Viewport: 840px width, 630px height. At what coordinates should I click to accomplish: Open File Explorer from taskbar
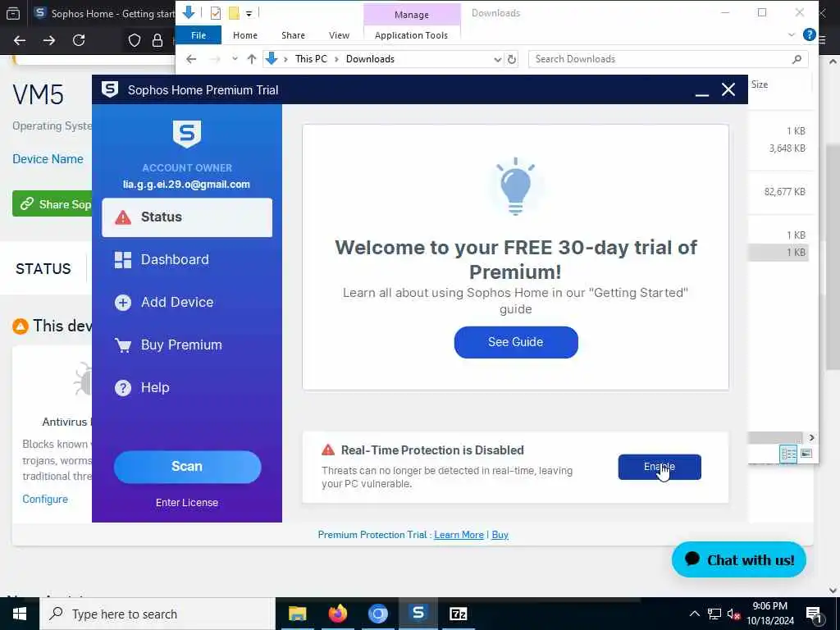pyautogui.click(x=297, y=614)
